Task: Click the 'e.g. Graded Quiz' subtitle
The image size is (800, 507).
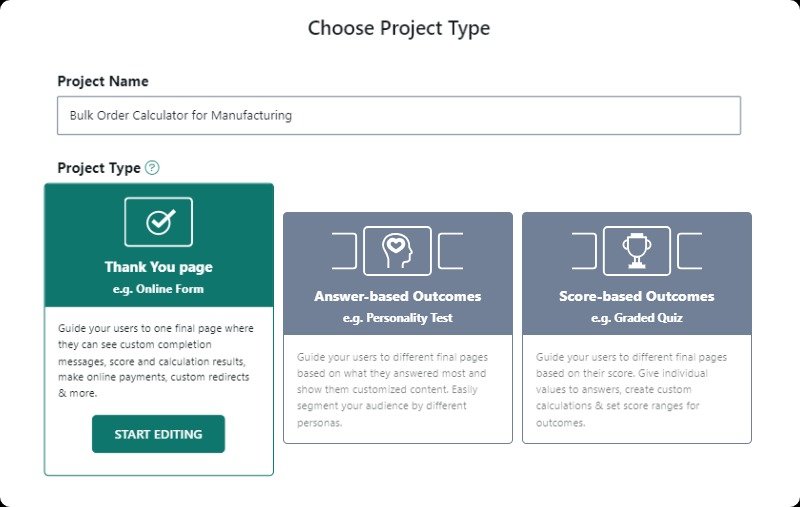Action: tap(637, 318)
